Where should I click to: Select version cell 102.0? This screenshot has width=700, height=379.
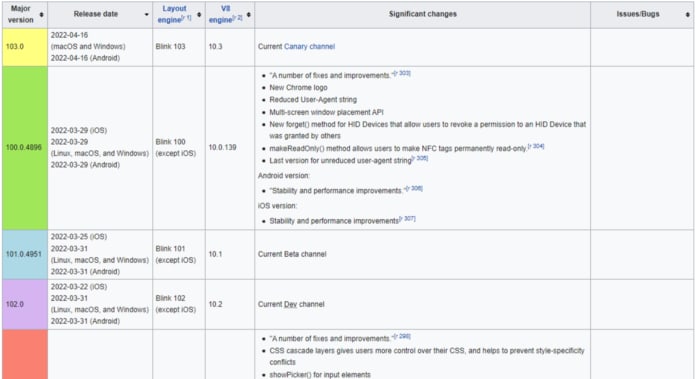pos(25,304)
